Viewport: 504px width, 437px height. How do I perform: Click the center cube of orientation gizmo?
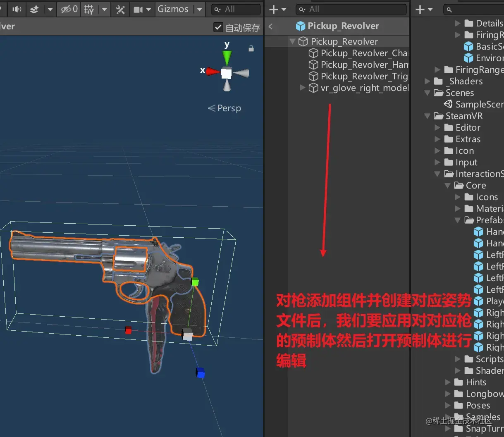pyautogui.click(x=226, y=73)
